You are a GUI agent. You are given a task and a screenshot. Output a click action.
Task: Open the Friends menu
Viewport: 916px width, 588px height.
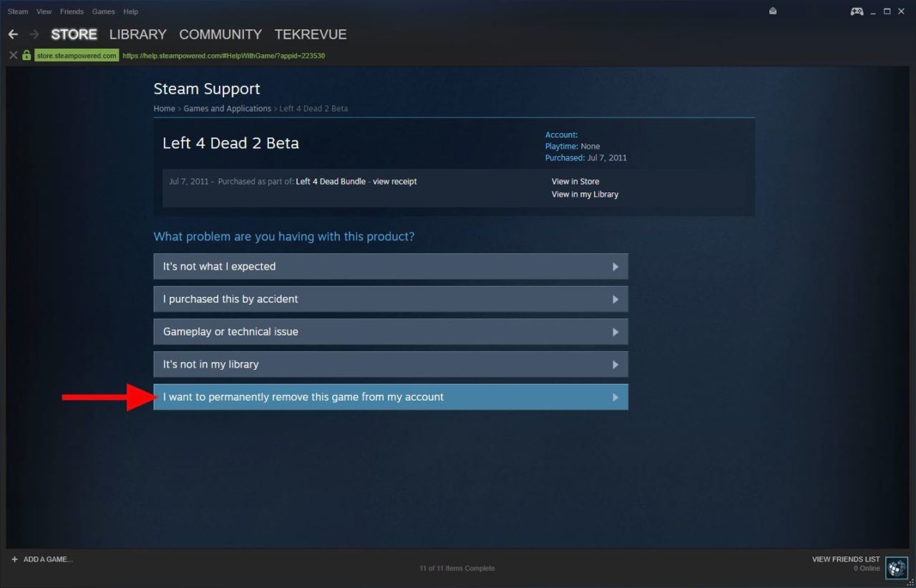(72, 11)
